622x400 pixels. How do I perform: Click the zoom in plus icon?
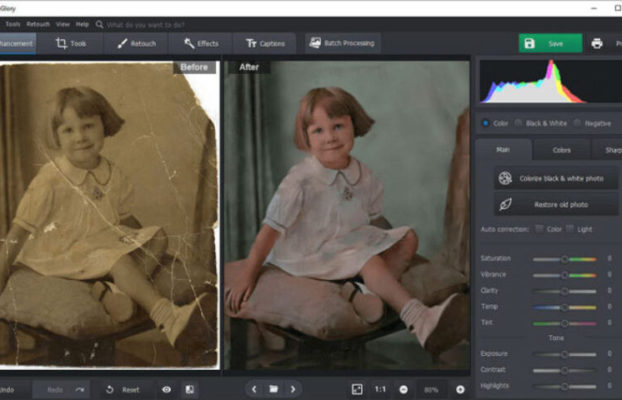pos(460,390)
